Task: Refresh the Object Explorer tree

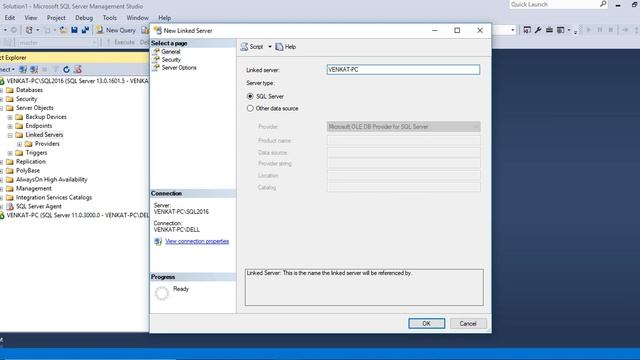Action: click(67, 69)
